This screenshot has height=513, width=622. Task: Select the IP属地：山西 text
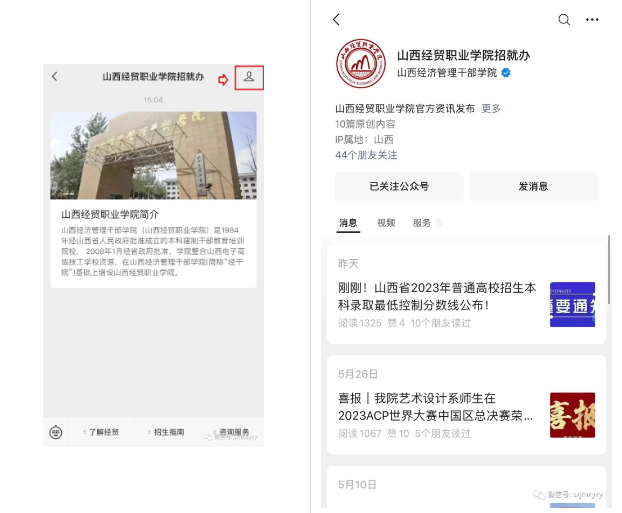pos(364,140)
